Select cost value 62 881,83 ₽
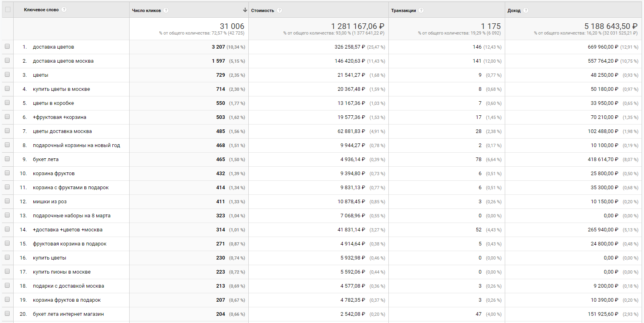 (351, 131)
